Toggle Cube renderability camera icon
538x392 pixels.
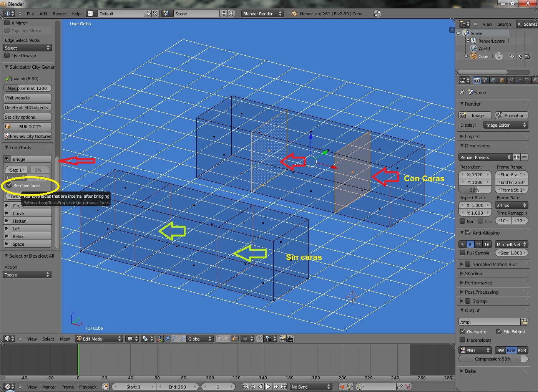[x=527, y=56]
